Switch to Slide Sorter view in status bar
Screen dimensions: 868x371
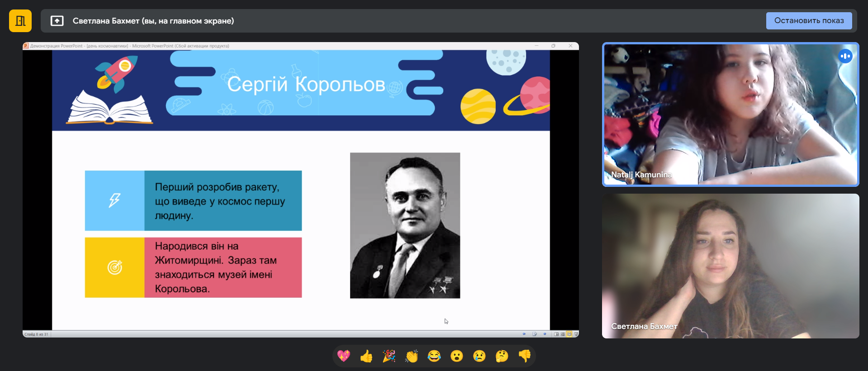pos(563,334)
